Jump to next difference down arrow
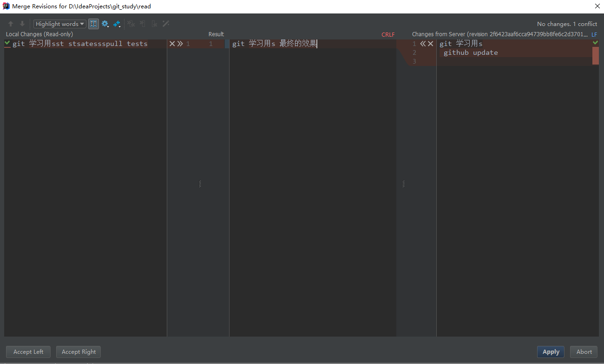The image size is (604, 364). (22, 24)
